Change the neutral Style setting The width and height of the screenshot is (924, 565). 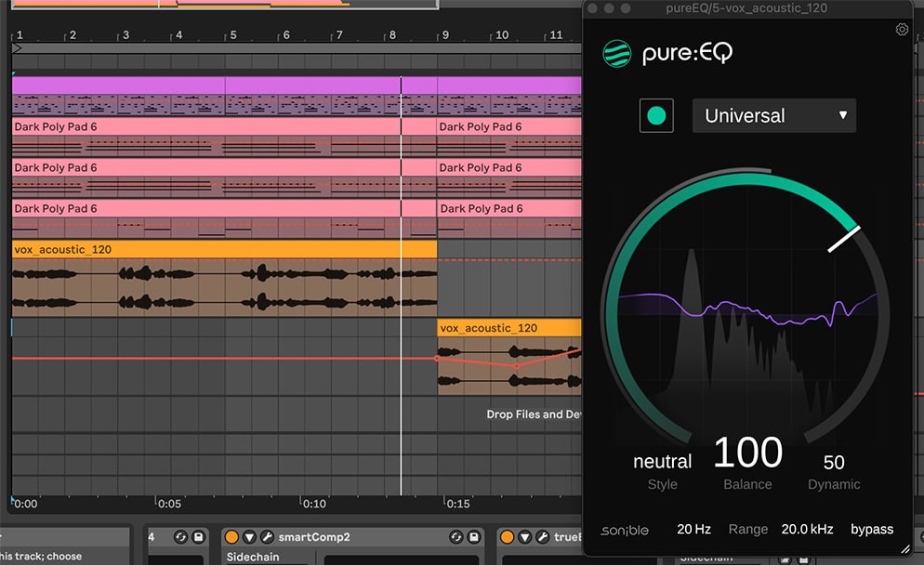663,461
